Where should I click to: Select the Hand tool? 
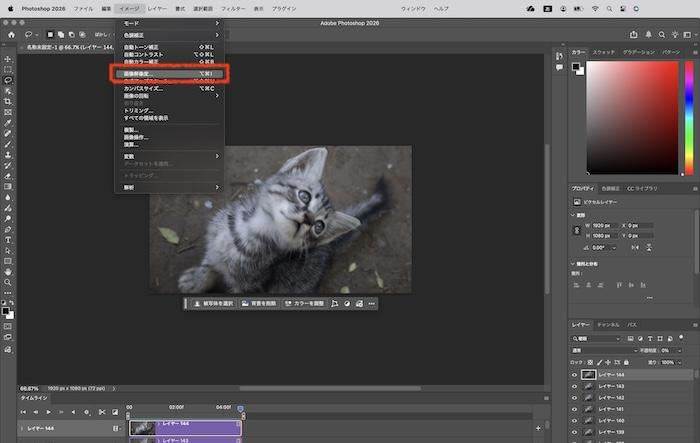click(8, 270)
